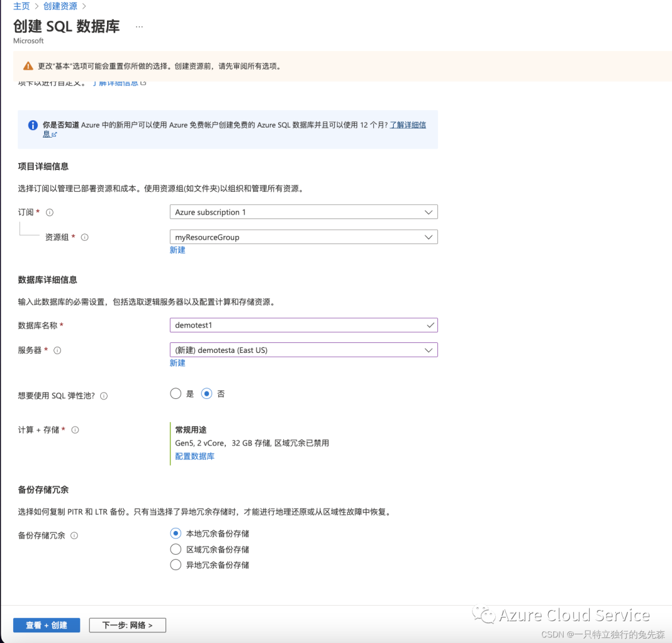Click the info icon next to 资源组
Image resolution: width=672 pixels, height=643 pixels.
85,238
